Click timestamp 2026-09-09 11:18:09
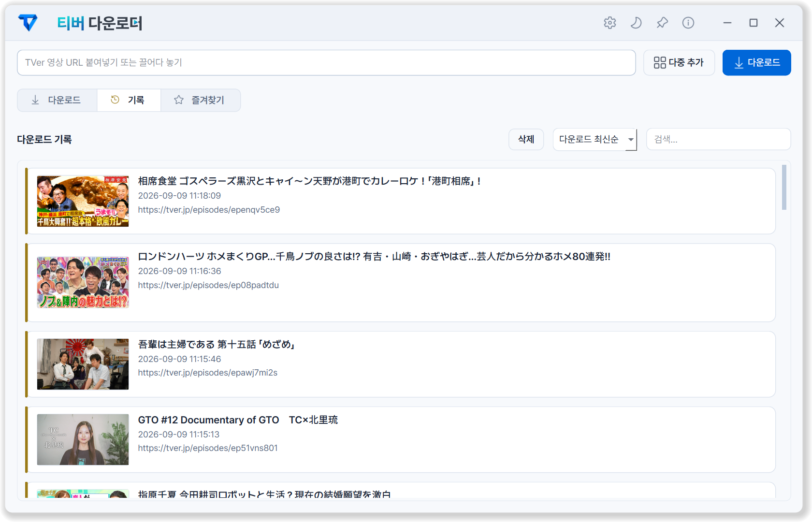 click(x=180, y=196)
